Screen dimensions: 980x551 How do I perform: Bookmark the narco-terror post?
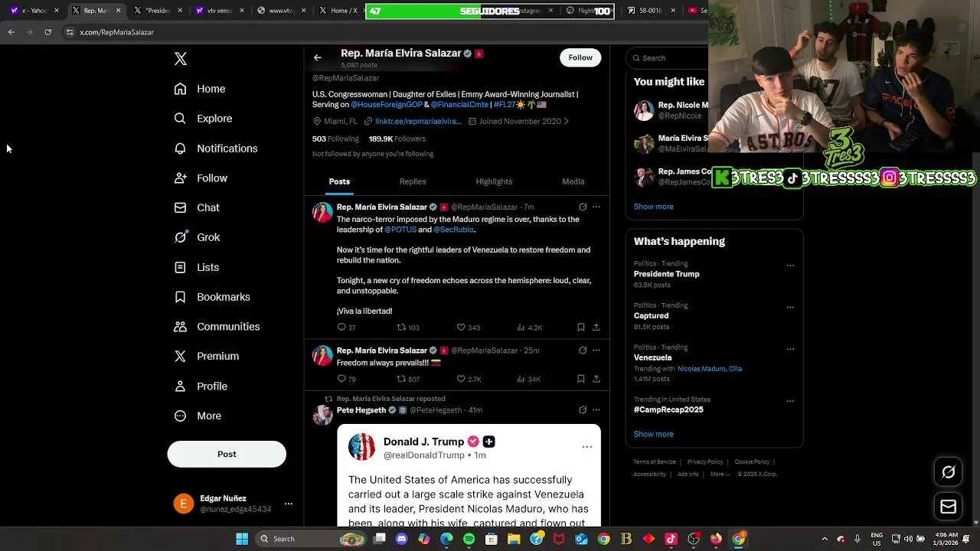[581, 328]
